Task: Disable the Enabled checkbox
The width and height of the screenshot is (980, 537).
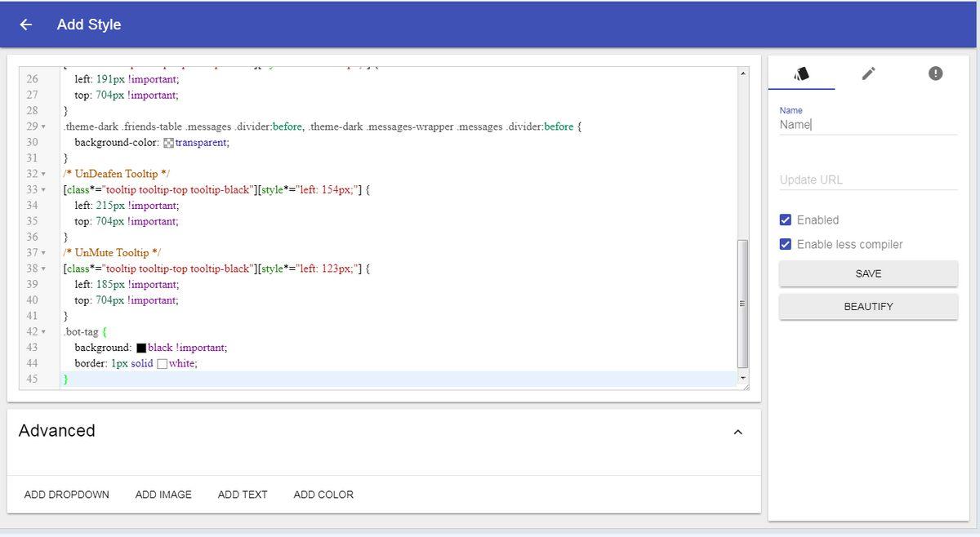Action: tap(786, 220)
